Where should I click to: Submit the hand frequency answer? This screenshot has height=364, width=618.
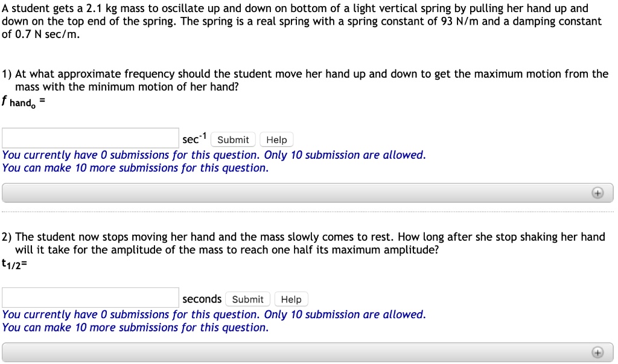point(233,140)
